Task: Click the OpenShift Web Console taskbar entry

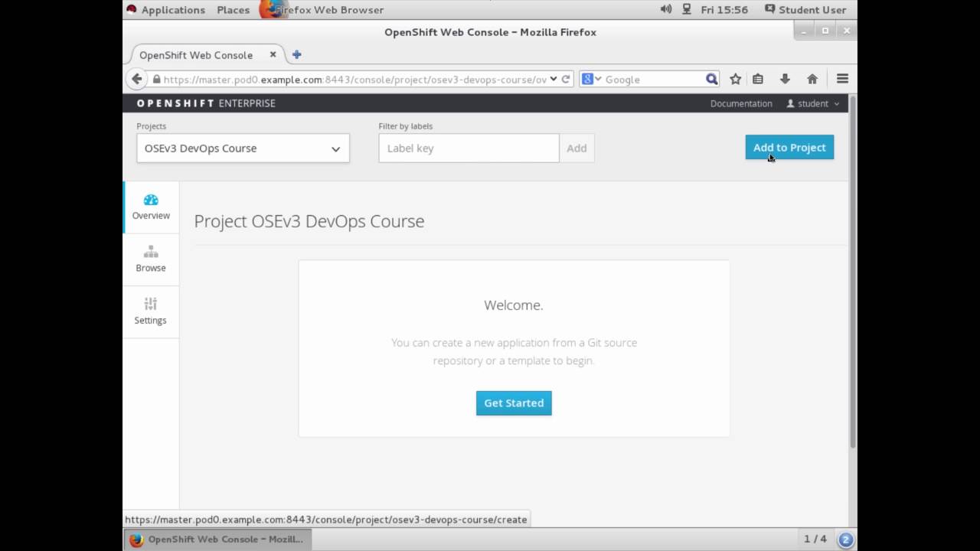Action: tap(217, 540)
